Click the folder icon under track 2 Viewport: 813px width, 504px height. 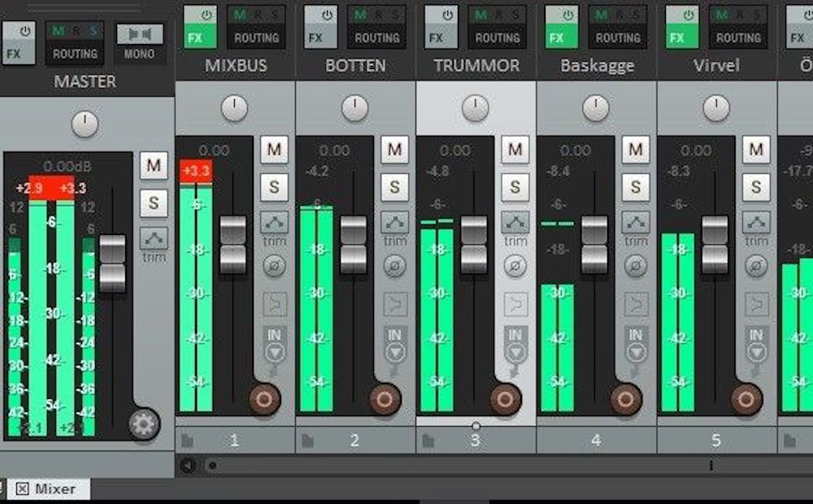pos(307,441)
